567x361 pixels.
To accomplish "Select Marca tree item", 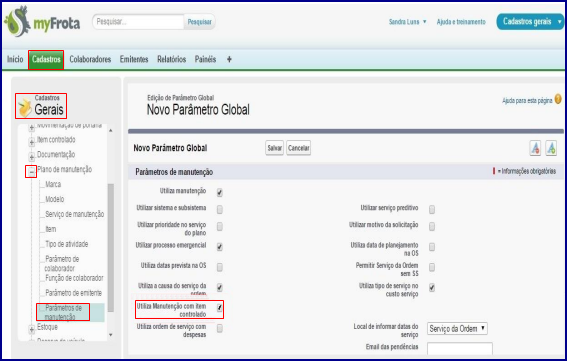I will tap(53, 184).
